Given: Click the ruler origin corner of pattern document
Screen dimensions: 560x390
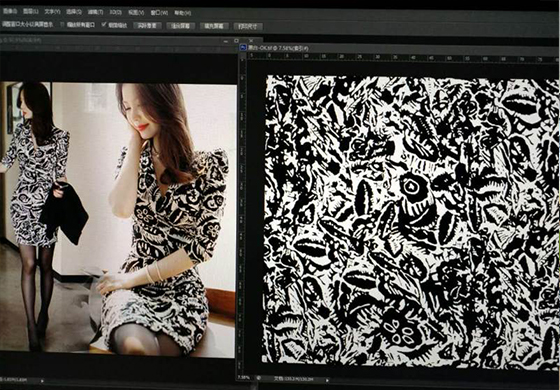Looking at the screenshot, I should tap(243, 56).
